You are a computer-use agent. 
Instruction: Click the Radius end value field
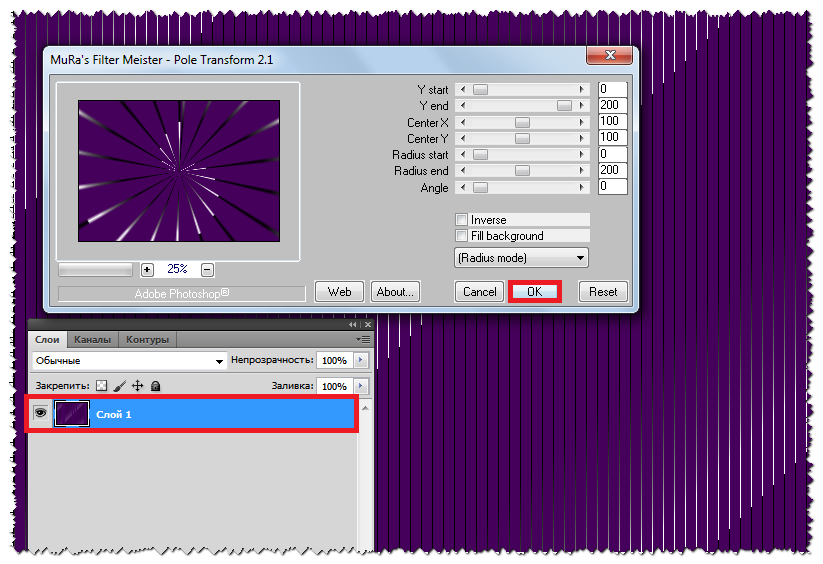(613, 170)
